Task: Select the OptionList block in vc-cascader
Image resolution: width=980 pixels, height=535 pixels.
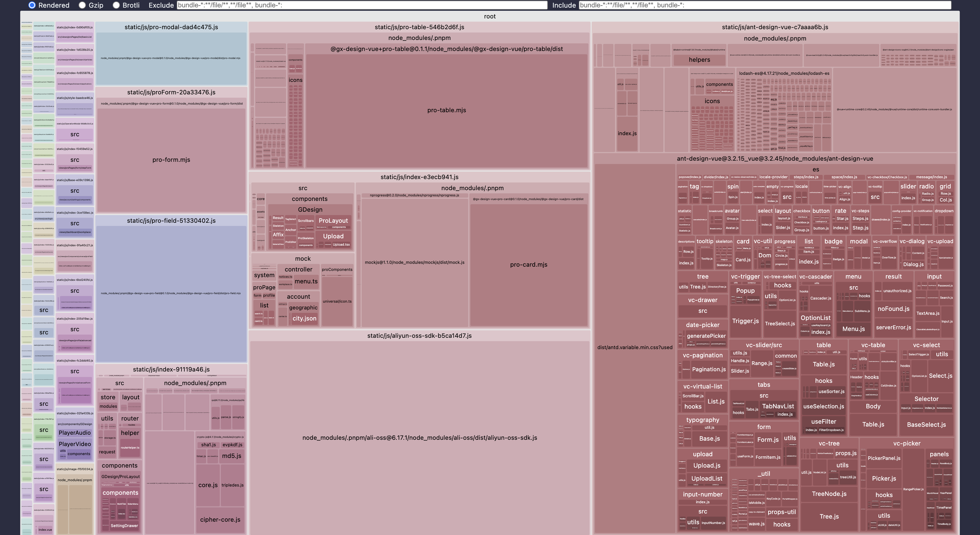Action: 815,318
